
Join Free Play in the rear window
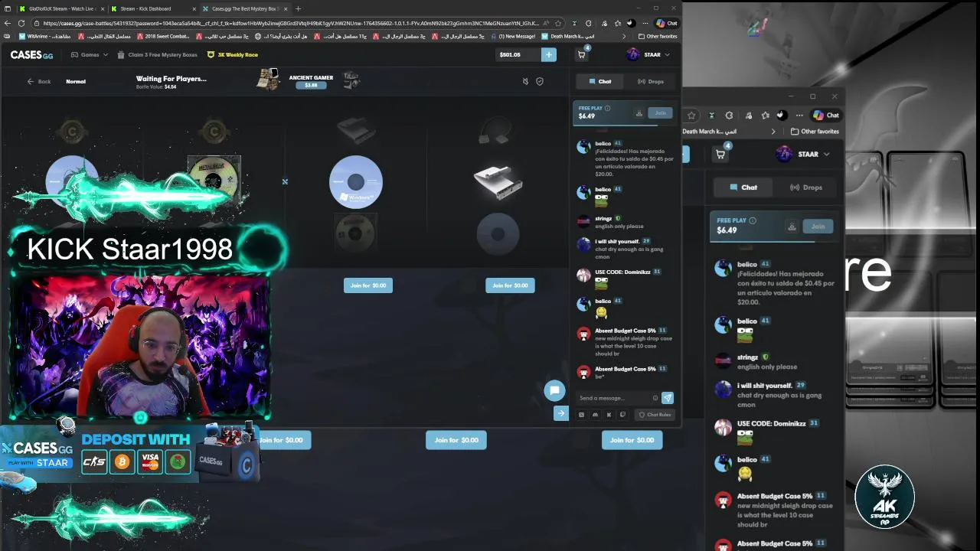[x=818, y=227]
